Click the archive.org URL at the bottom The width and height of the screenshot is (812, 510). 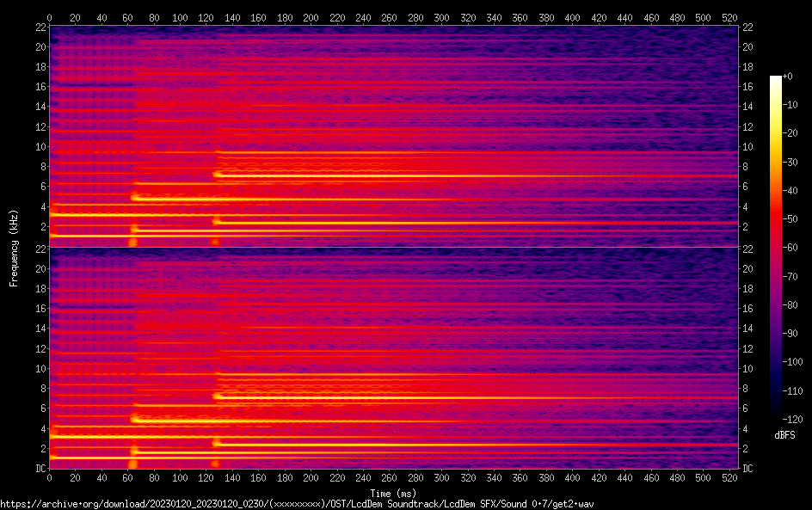coord(298,504)
